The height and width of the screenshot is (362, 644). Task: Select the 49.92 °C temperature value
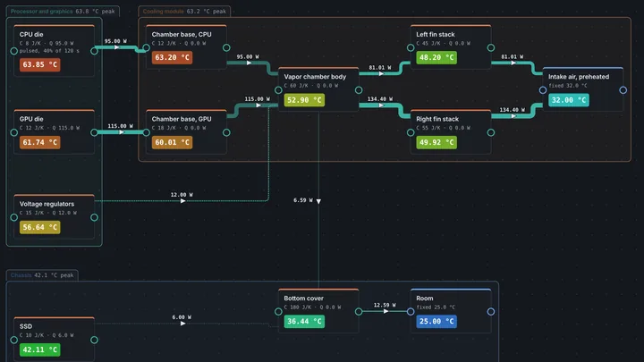click(x=436, y=142)
